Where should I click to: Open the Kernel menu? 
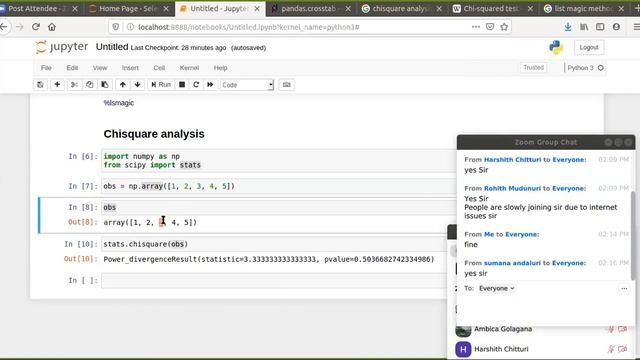[189, 68]
